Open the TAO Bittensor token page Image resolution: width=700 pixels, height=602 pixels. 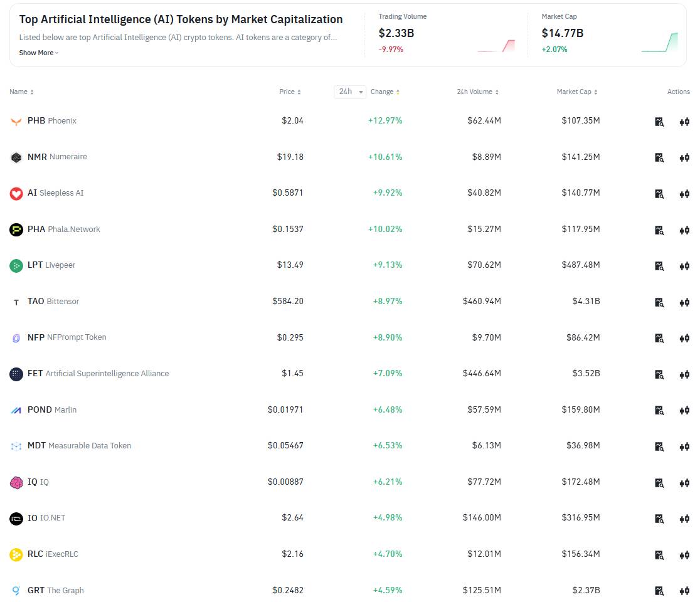pyautogui.click(x=53, y=301)
